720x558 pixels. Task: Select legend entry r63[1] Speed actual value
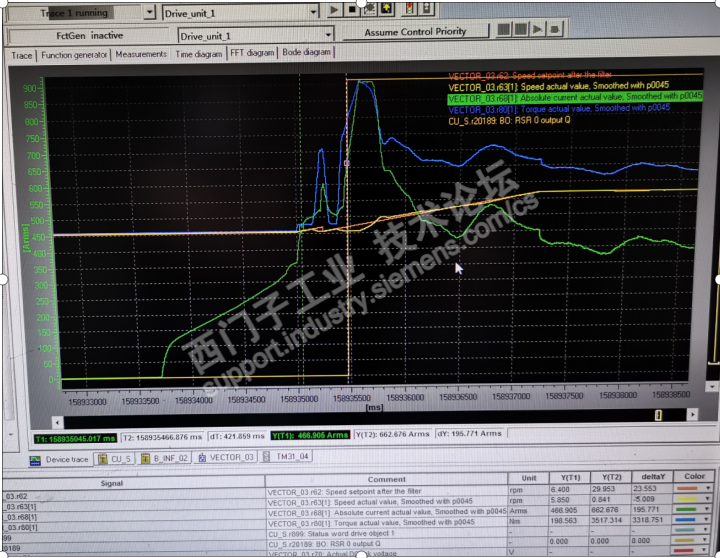point(558,86)
